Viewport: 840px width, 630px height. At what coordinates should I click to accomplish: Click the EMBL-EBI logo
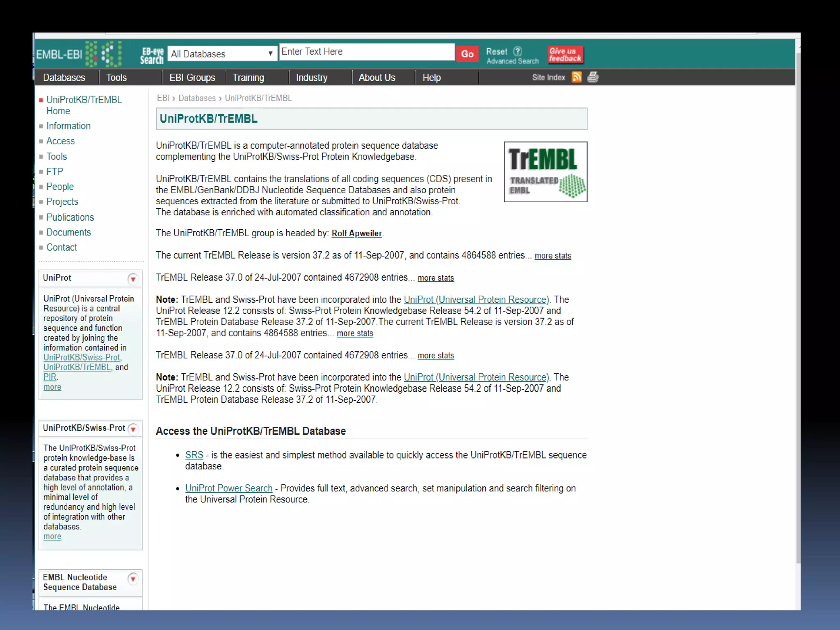click(x=78, y=54)
